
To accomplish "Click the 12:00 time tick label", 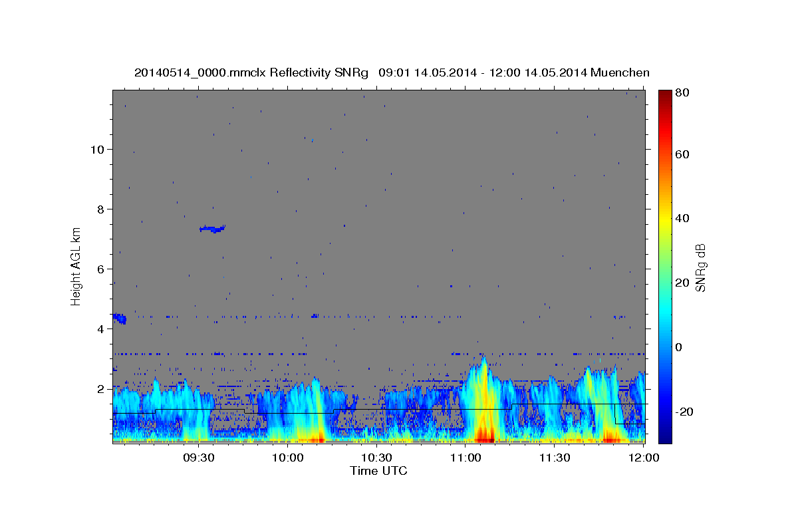I will pyautogui.click(x=642, y=458).
